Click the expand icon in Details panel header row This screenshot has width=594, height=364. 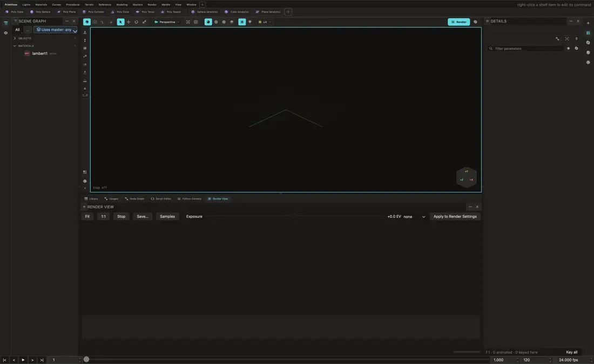coord(566,39)
